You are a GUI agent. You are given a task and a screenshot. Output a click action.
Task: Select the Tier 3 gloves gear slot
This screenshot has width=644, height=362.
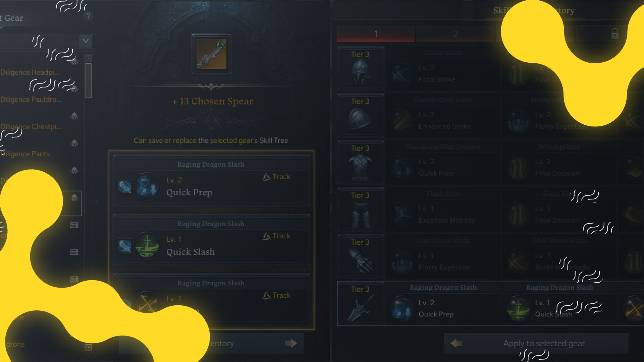361,256
